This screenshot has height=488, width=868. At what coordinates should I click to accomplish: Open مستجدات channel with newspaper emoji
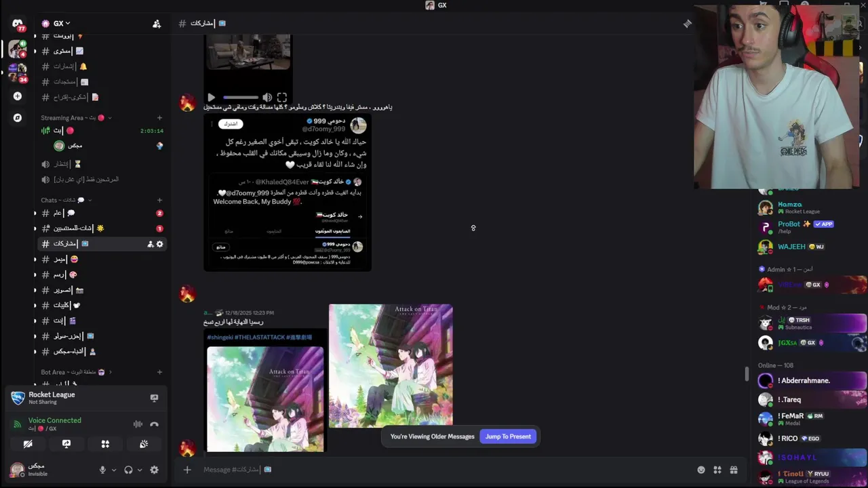(x=102, y=82)
